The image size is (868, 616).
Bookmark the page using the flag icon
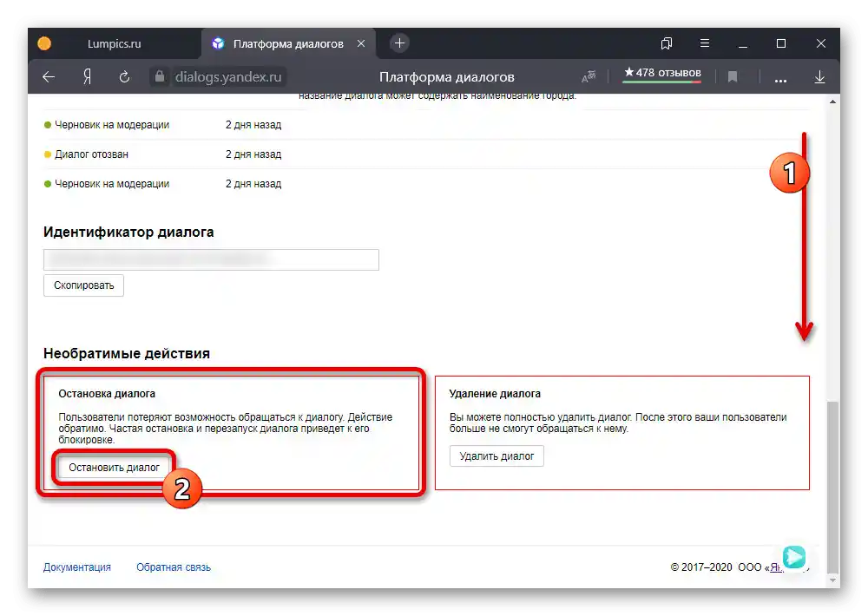click(733, 76)
